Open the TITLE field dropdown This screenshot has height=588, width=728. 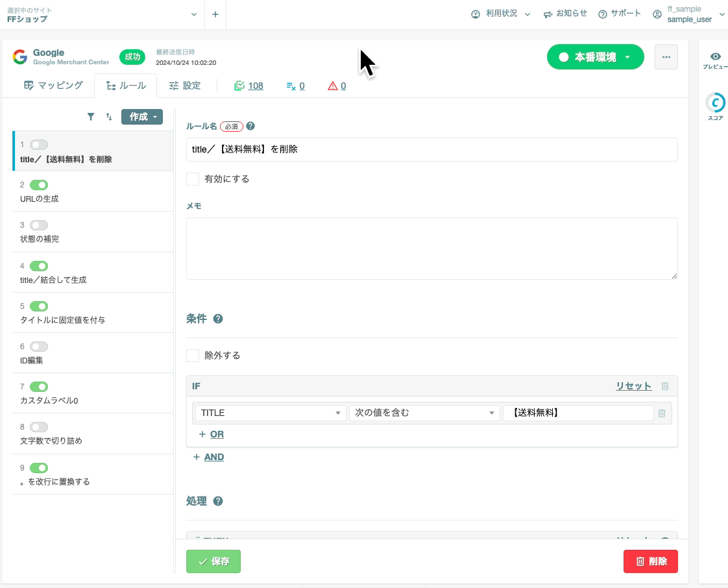(x=271, y=413)
